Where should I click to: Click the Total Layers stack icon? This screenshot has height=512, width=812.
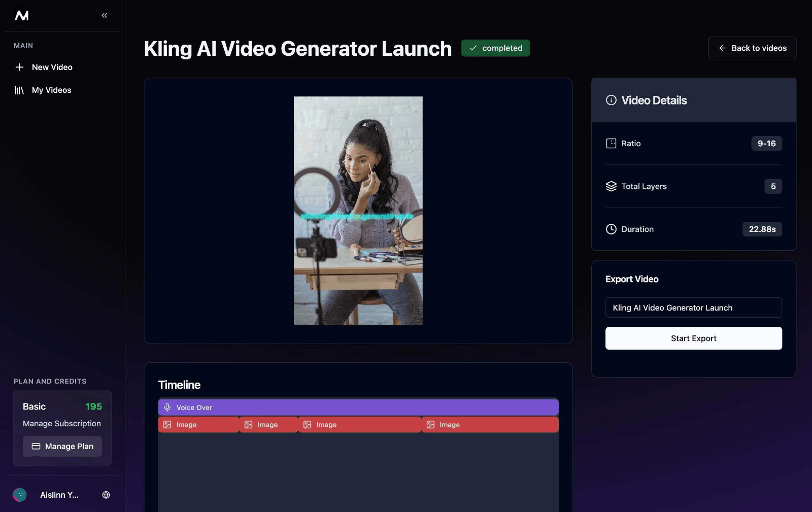click(611, 186)
